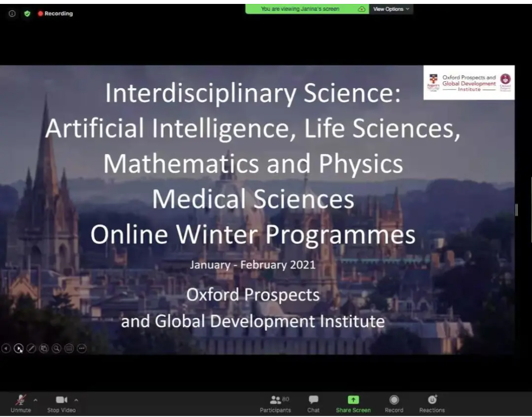Open the Participants panel
532x417 pixels.
click(275, 404)
